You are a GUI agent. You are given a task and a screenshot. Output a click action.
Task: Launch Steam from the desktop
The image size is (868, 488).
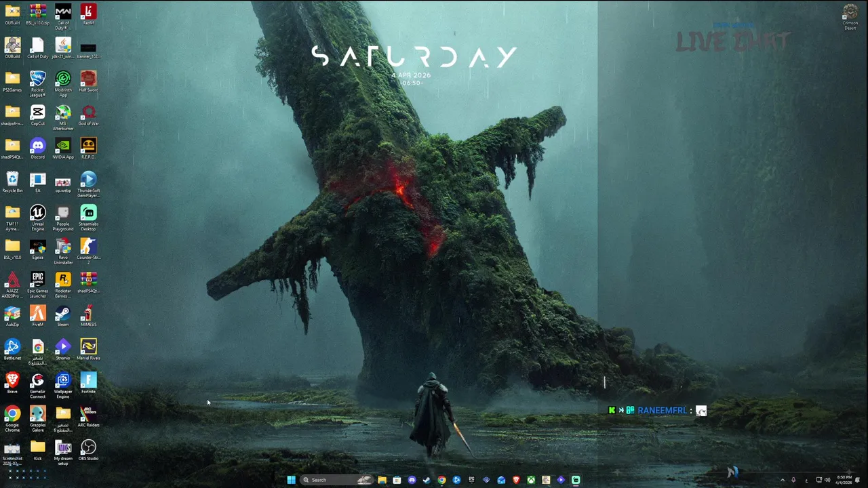(x=63, y=317)
